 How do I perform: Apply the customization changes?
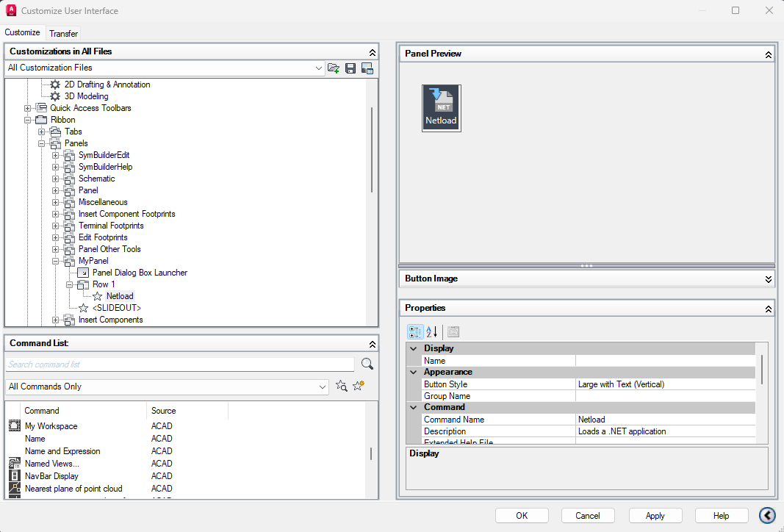(x=655, y=515)
